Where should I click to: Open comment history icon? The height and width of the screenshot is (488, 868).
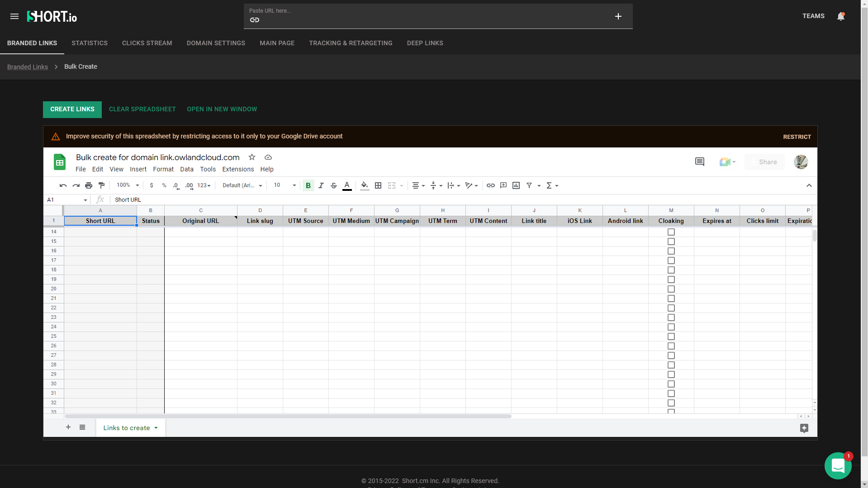pos(700,162)
